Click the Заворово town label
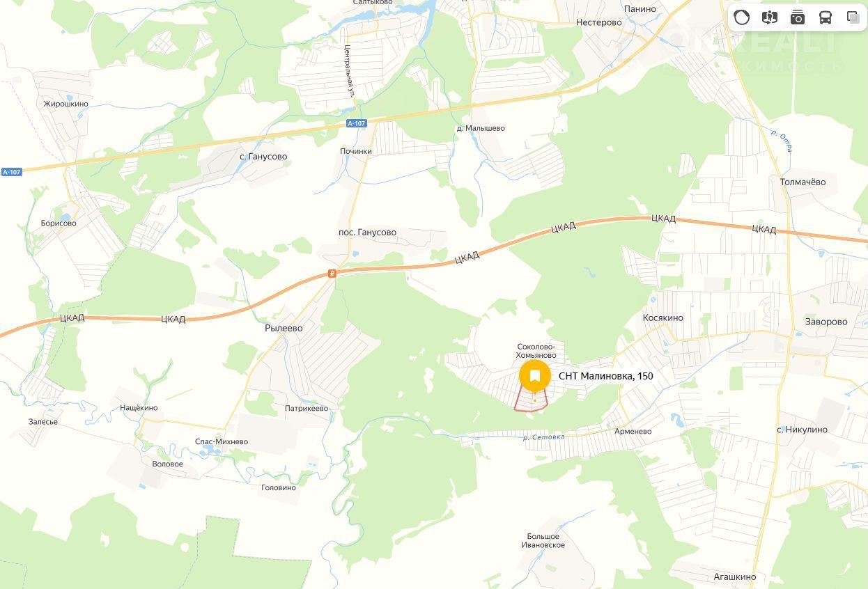The height and width of the screenshot is (589, 868). pos(826,322)
